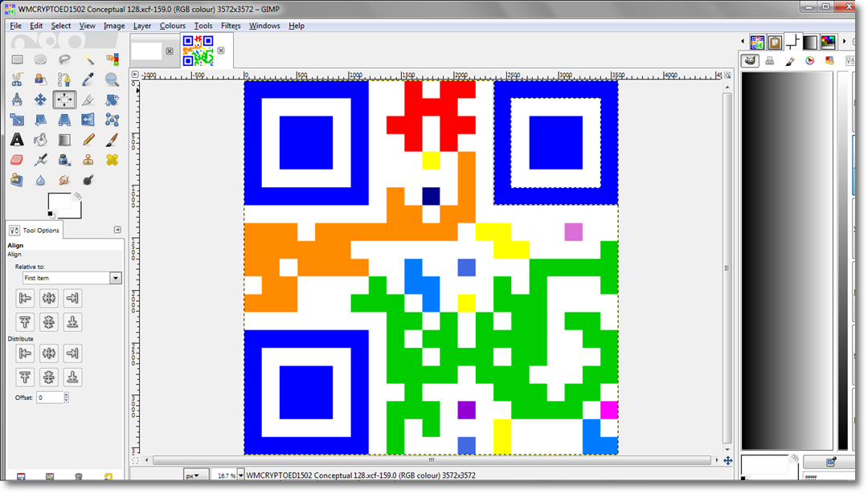Select the Ink tool
Viewport: 868px width, 494px height.
click(64, 160)
